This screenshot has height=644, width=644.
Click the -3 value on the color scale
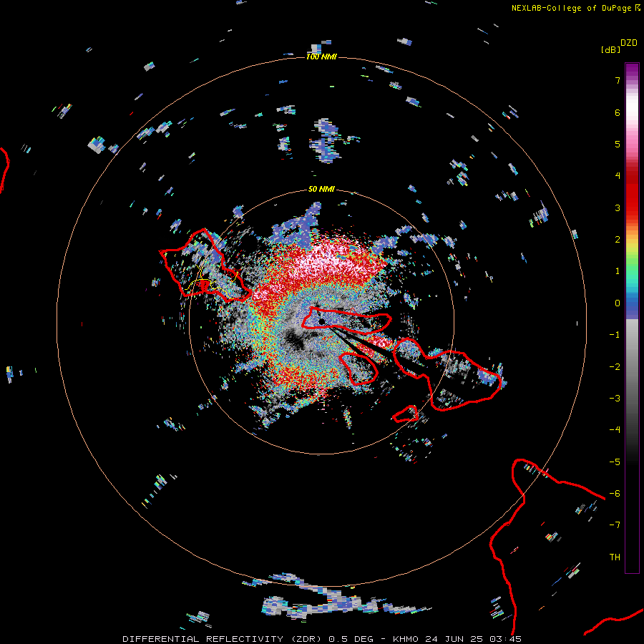[x=615, y=399]
